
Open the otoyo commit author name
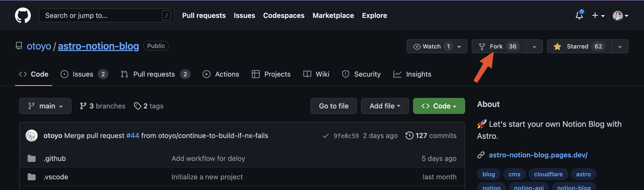pyautogui.click(x=53, y=136)
